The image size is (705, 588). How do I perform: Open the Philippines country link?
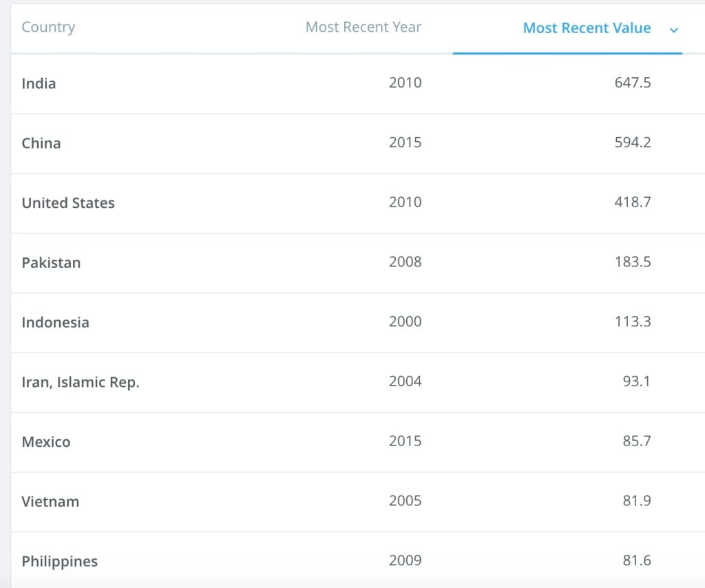click(59, 561)
